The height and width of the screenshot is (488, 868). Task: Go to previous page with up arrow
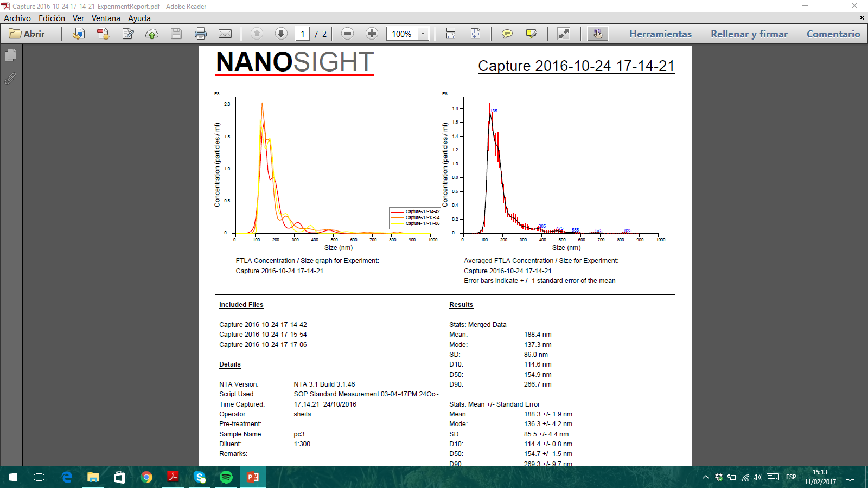pos(257,34)
